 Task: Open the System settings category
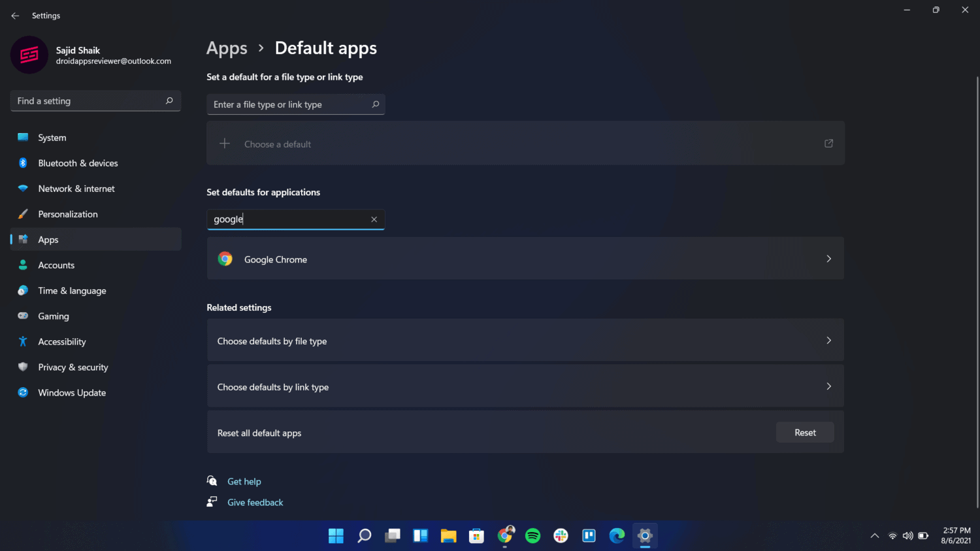tap(96, 138)
